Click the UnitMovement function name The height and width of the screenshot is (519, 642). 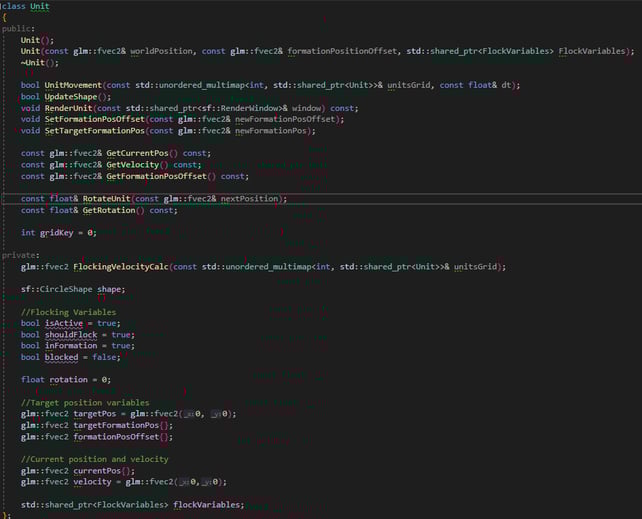tap(73, 85)
